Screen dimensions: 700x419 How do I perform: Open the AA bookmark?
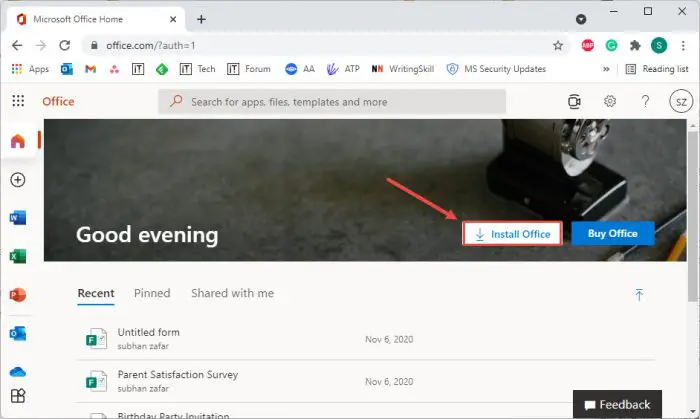coord(300,69)
